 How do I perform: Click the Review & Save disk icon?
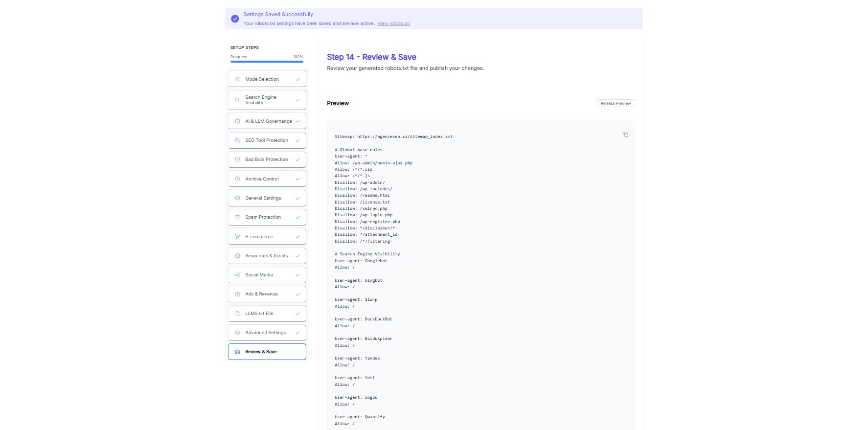click(237, 352)
